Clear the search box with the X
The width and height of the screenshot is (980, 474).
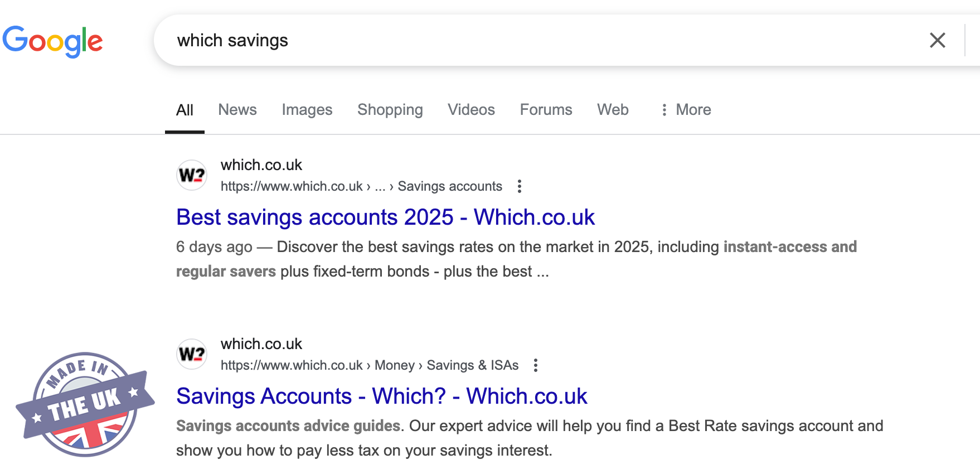pos(937,40)
